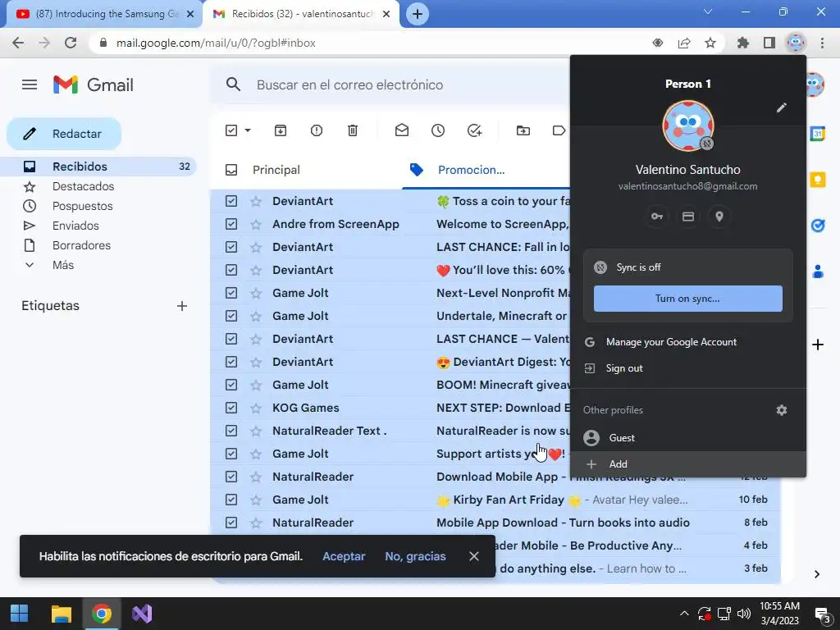Open Google Keep side panel icon

click(818, 180)
